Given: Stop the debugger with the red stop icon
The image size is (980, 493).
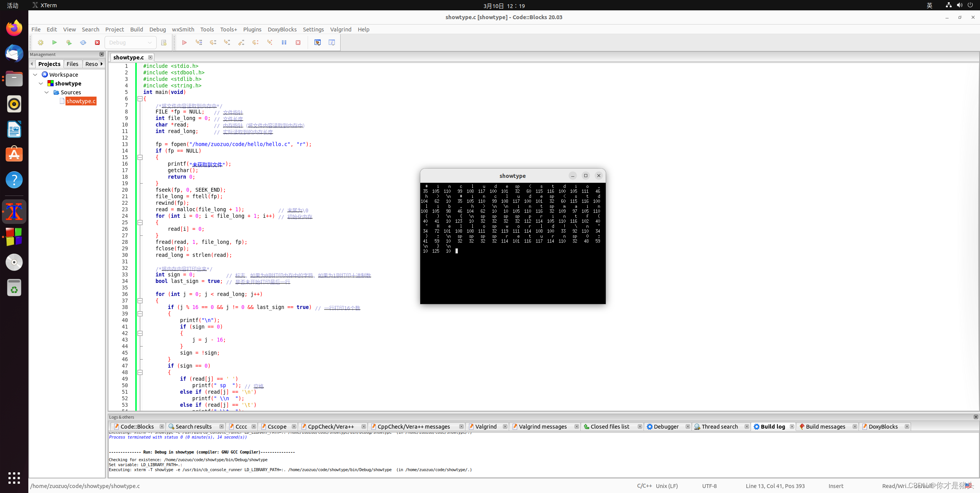Looking at the screenshot, I should (298, 42).
